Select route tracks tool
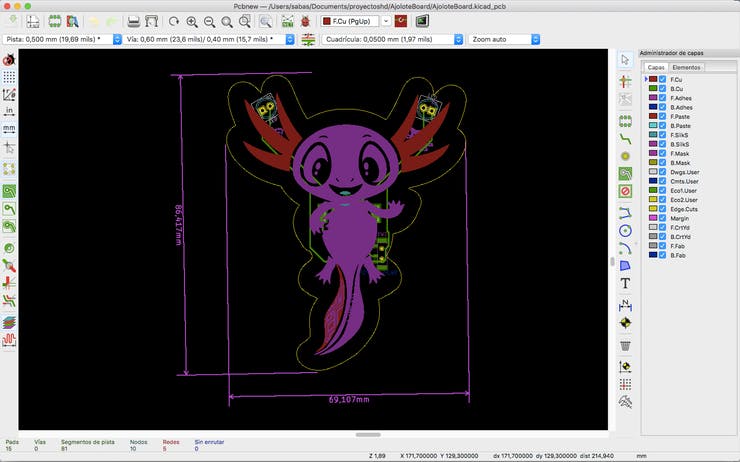This screenshot has width=740, height=462. [625, 139]
